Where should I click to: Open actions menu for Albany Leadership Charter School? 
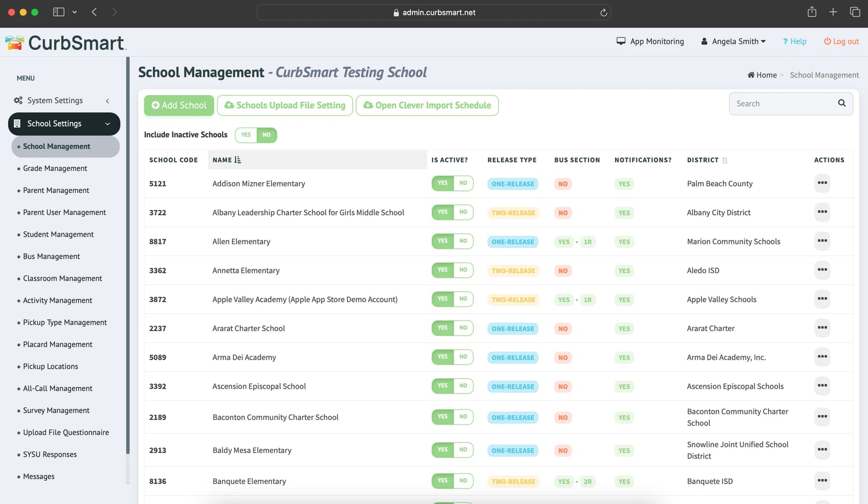[822, 212]
